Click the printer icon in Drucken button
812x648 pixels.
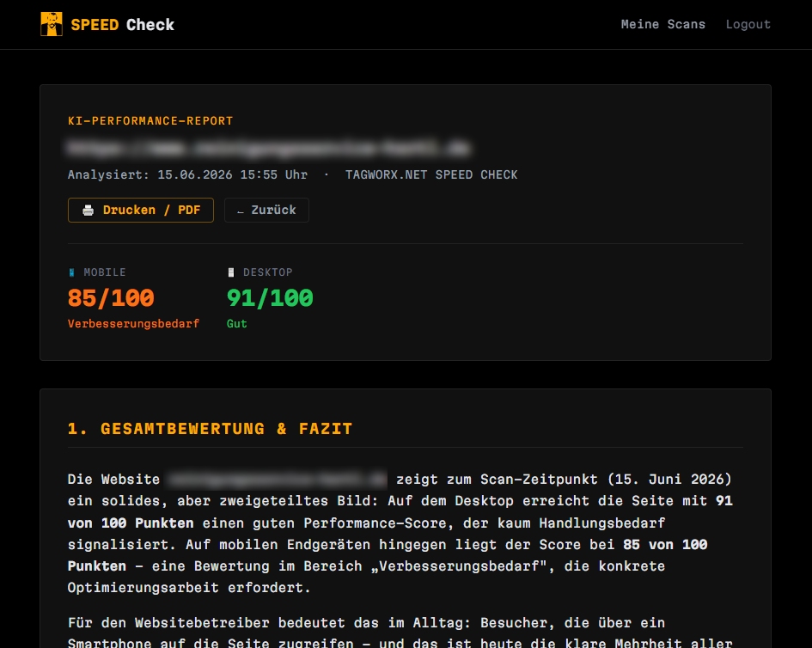click(88, 211)
